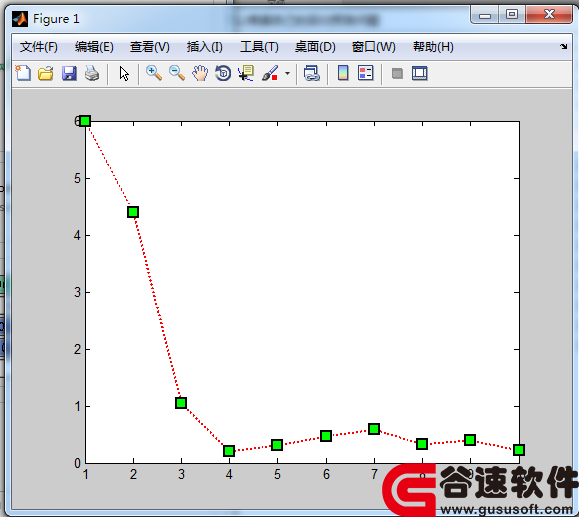Click the green marker at x=5

point(277,445)
